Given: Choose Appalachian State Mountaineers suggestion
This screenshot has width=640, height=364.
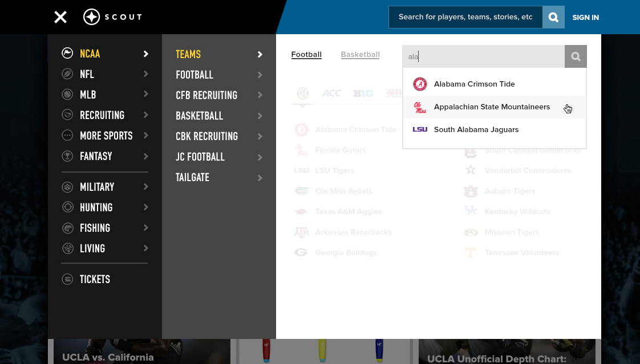Looking at the screenshot, I should (x=495, y=107).
